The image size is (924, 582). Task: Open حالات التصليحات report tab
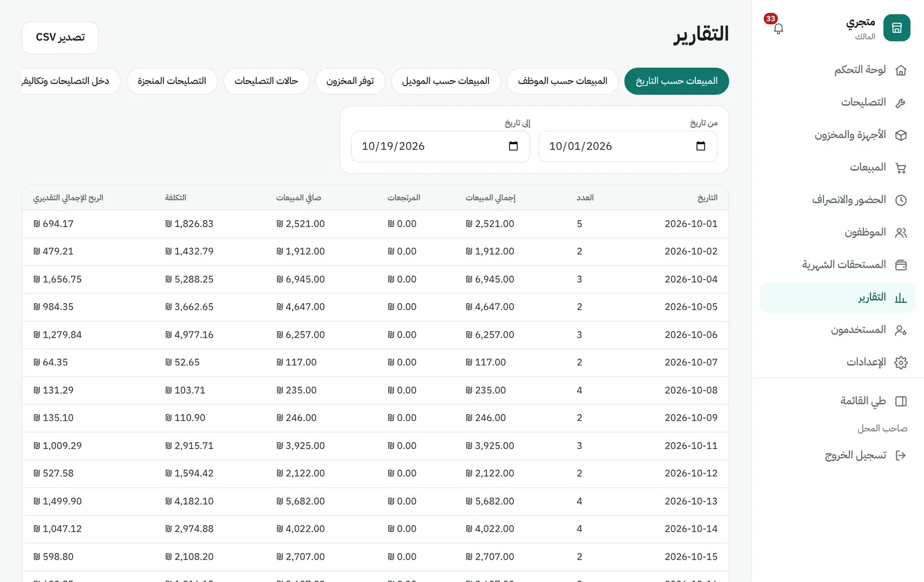(x=266, y=81)
